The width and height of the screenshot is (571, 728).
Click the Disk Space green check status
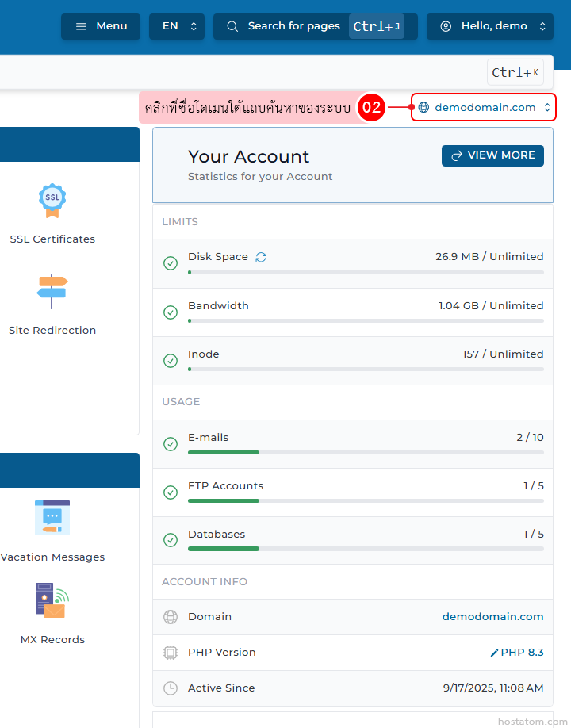[170, 263]
